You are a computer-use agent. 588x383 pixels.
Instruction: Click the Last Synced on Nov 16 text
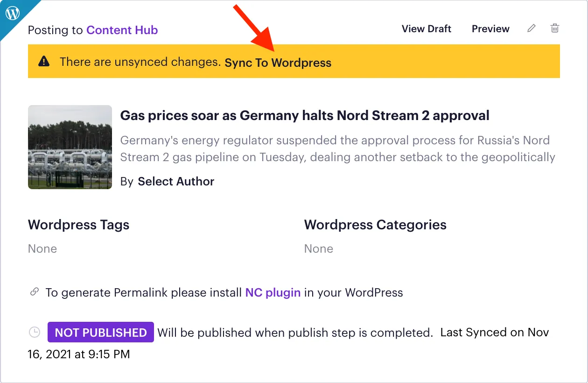coord(288,343)
